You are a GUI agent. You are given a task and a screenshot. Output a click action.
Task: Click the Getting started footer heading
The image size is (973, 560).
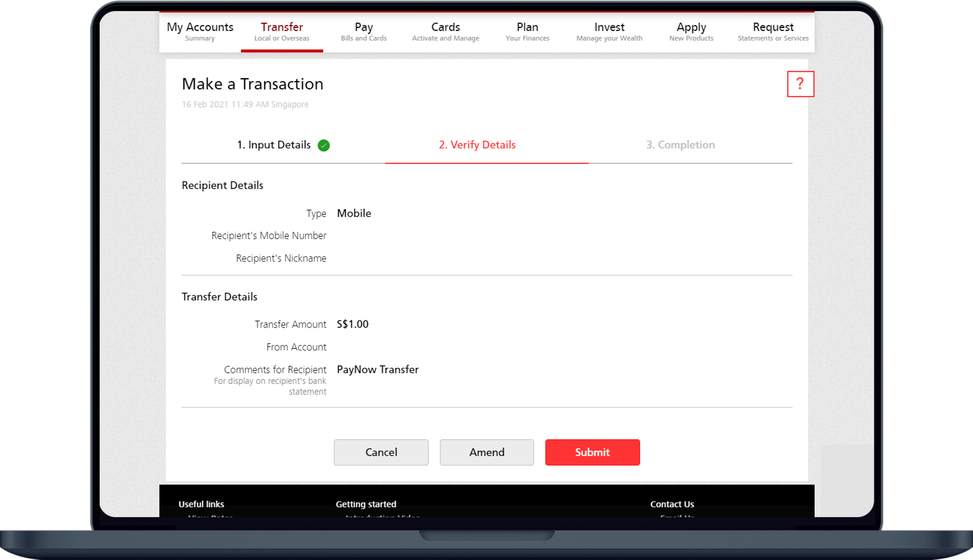pos(366,504)
